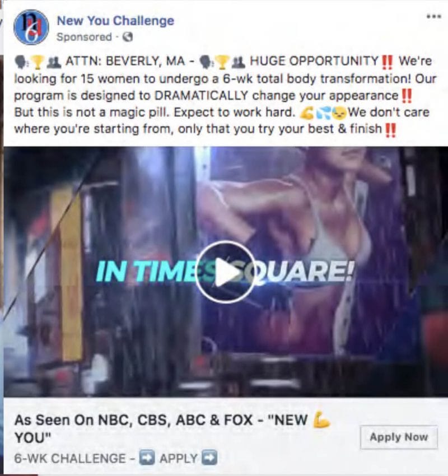Click the second trophy emoji before HUGE
This screenshot has height=476, width=448.
tap(222, 62)
